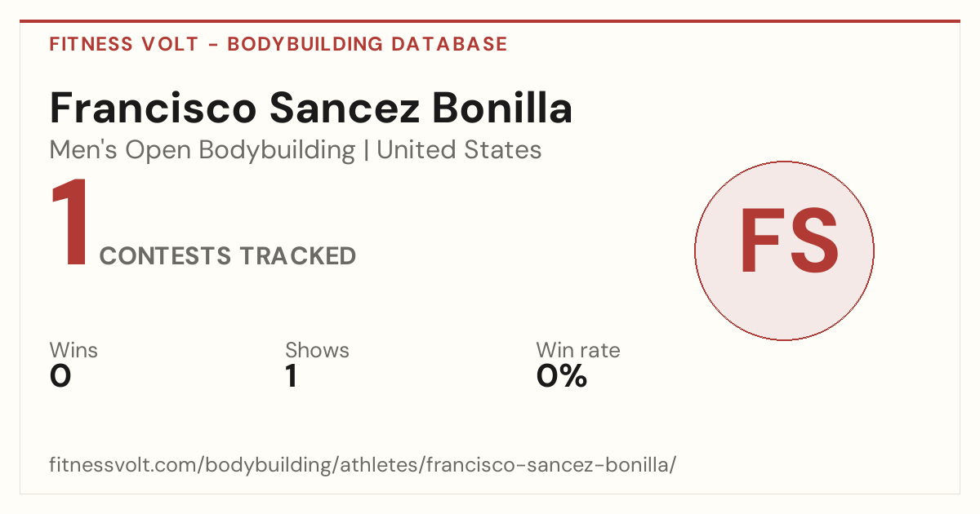The image size is (980, 514).
Task: Click the Shows stat label
Action: [317, 350]
